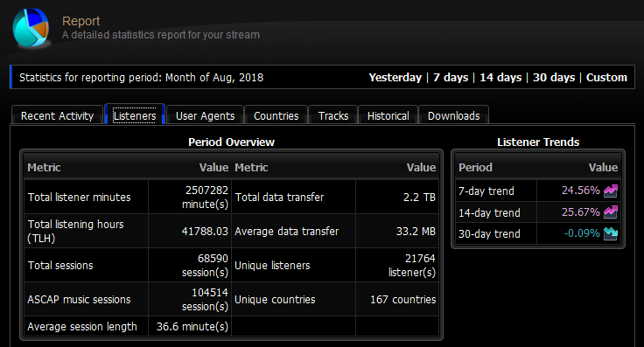The width and height of the screenshot is (644, 347).
Task: Select the '30-day trend' row label
Action: click(x=490, y=233)
